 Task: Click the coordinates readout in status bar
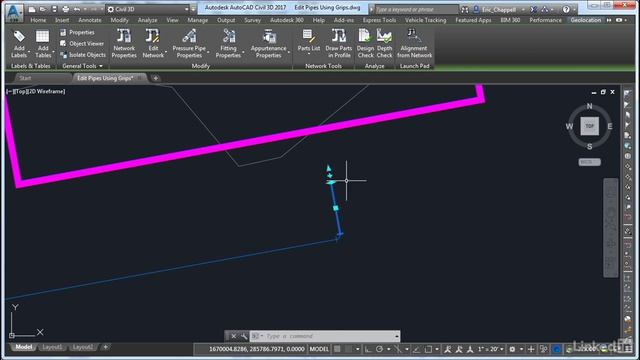pos(256,349)
